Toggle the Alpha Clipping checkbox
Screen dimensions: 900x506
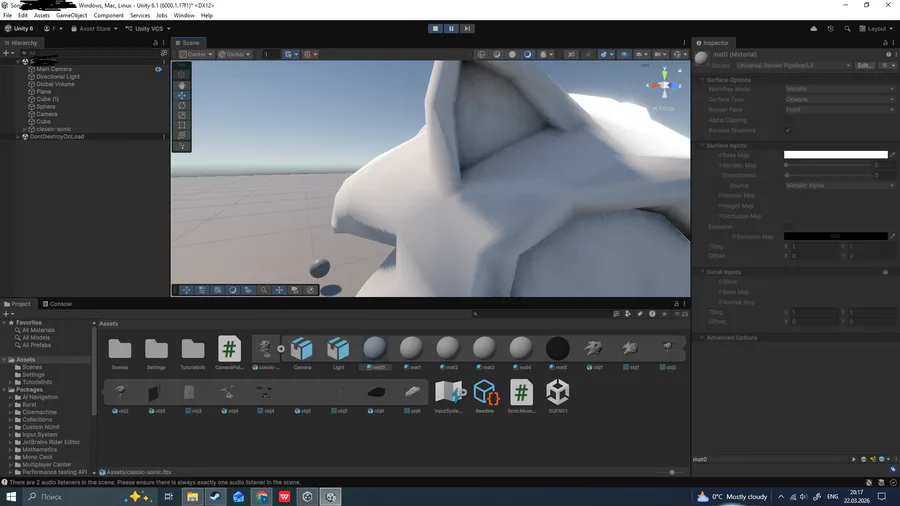pos(788,120)
